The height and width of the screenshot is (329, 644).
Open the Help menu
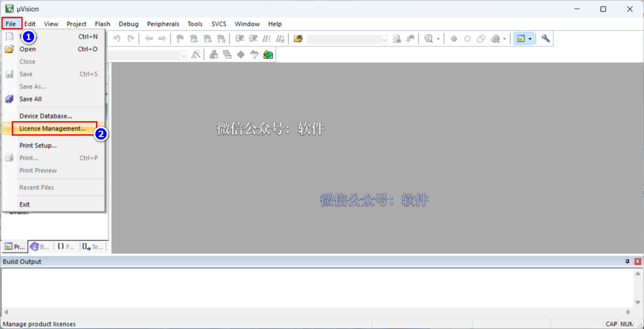(x=275, y=24)
